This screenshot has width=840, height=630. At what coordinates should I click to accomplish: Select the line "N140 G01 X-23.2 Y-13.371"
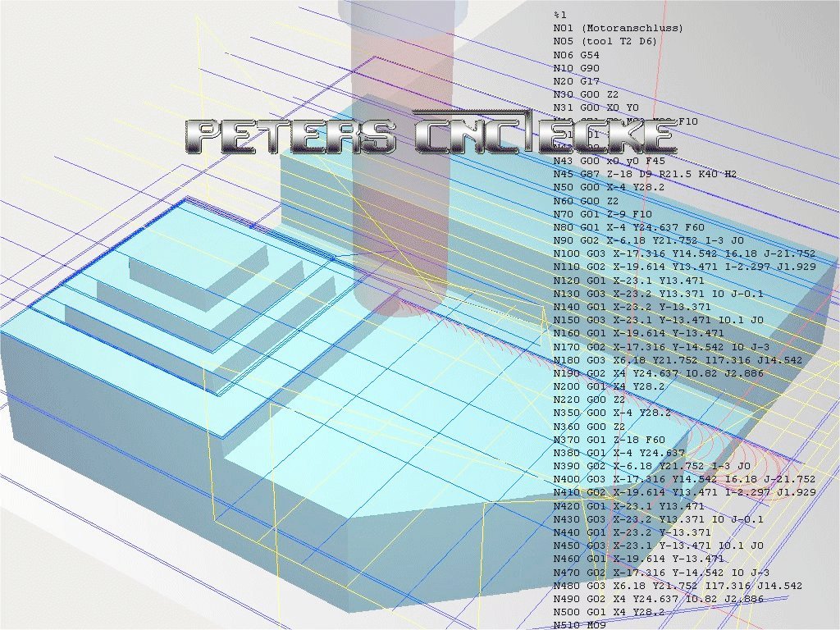click(632, 307)
